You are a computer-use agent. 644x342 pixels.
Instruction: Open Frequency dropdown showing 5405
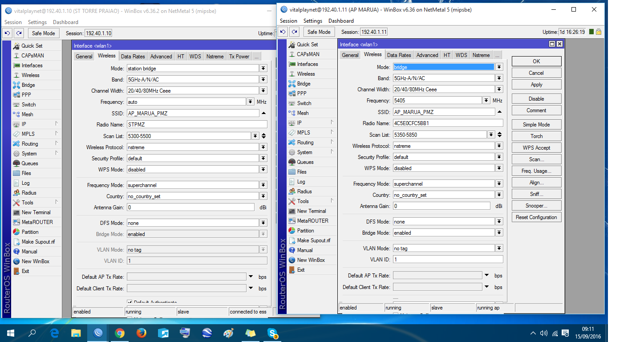pyautogui.click(x=486, y=101)
